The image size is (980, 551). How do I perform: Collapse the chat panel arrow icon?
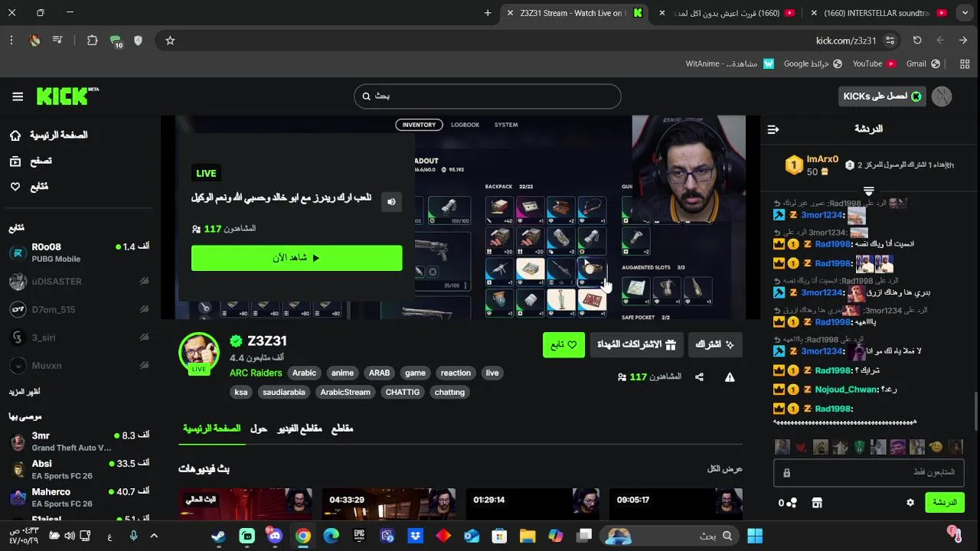(773, 129)
